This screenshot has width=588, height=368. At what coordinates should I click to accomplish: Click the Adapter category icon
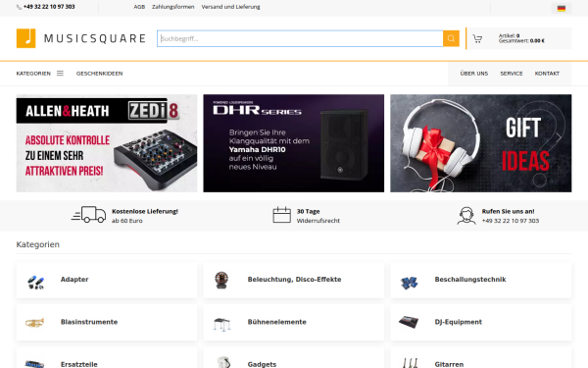35,283
